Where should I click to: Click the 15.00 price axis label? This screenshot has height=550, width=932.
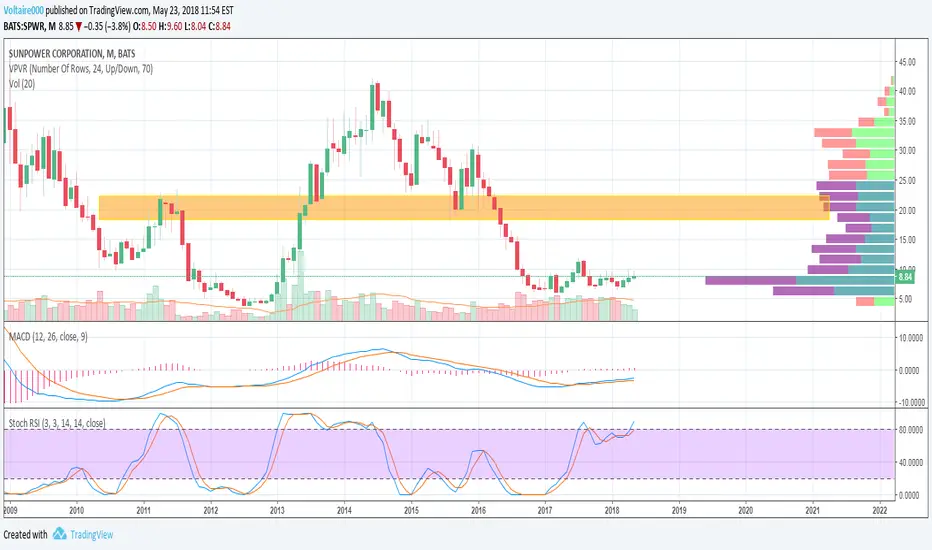[x=906, y=240]
